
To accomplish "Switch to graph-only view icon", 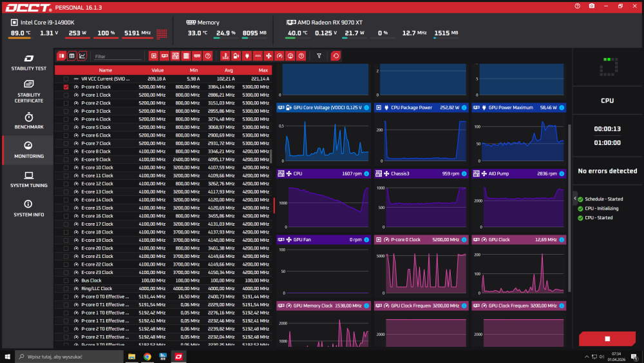I will pos(82,56).
